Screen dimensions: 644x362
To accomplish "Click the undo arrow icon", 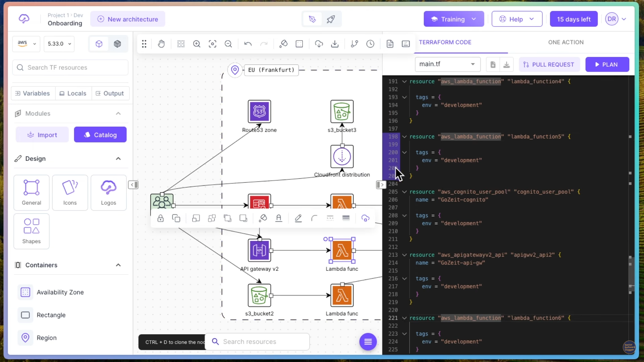I will pos(248,44).
